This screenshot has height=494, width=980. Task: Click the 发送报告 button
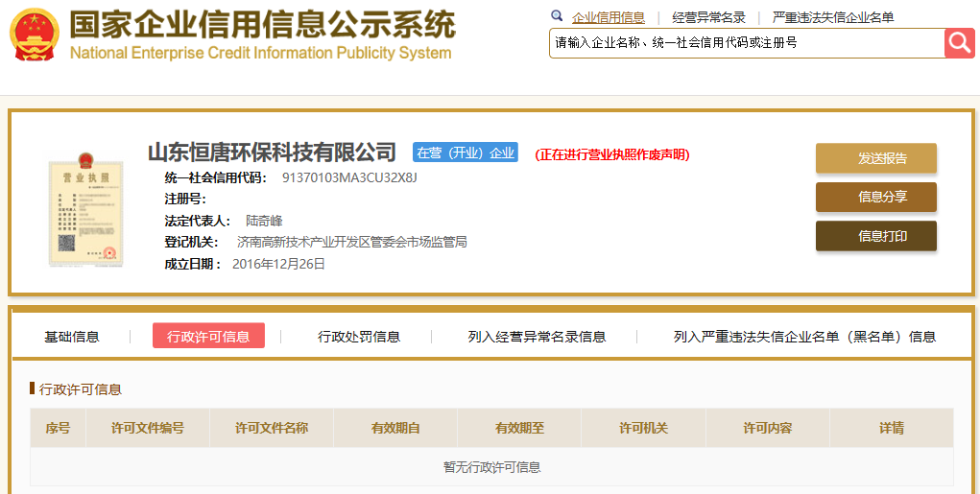click(876, 158)
